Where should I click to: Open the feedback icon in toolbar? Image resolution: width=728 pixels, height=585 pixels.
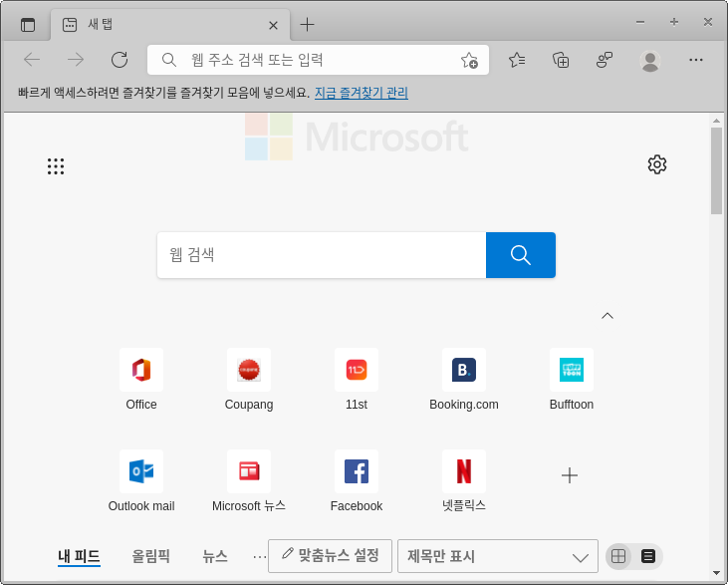pos(605,60)
